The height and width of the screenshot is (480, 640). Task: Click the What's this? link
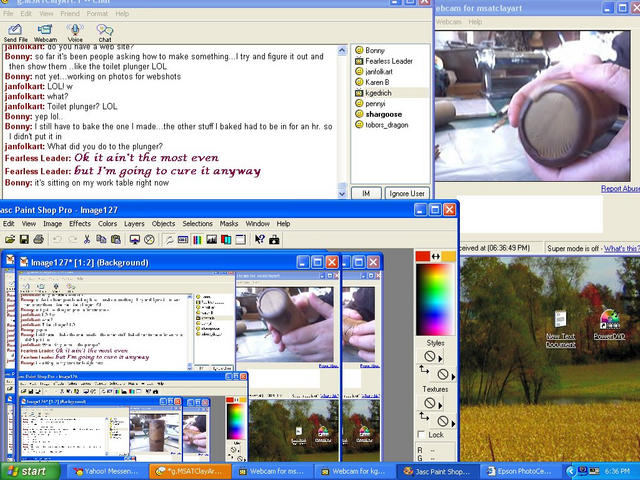(x=622, y=248)
